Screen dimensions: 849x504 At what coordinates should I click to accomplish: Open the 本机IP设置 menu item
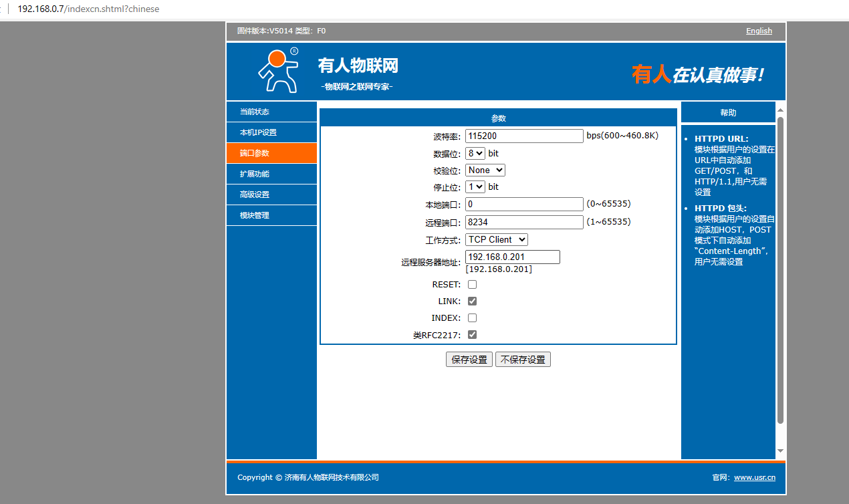click(271, 132)
